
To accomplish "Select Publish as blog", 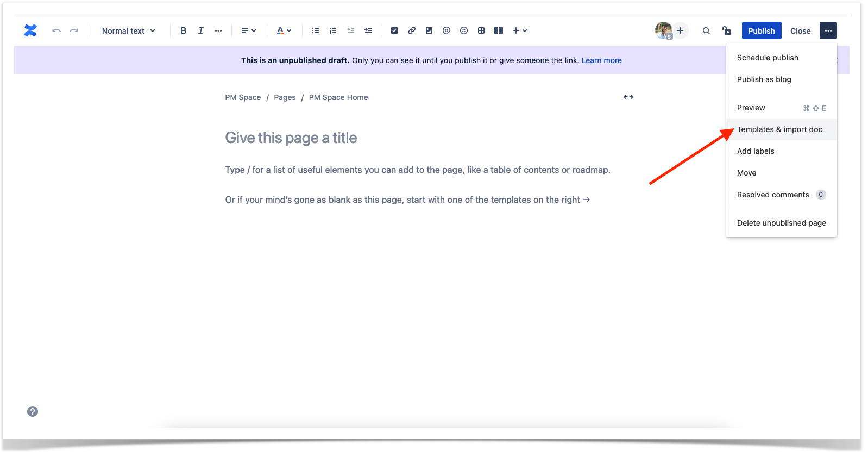I will point(782,79).
